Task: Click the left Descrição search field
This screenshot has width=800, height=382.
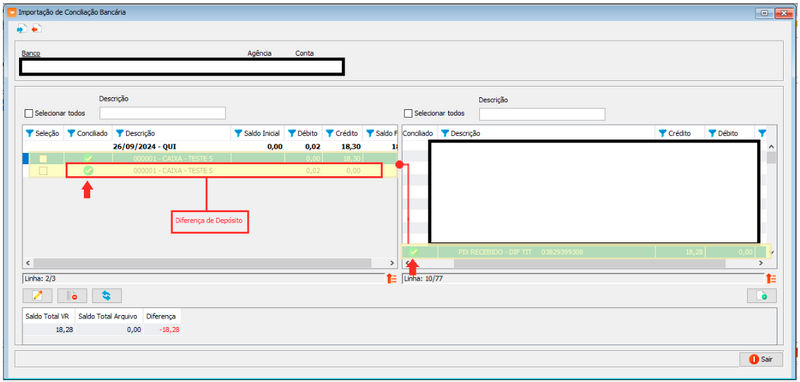Action: coord(162,113)
